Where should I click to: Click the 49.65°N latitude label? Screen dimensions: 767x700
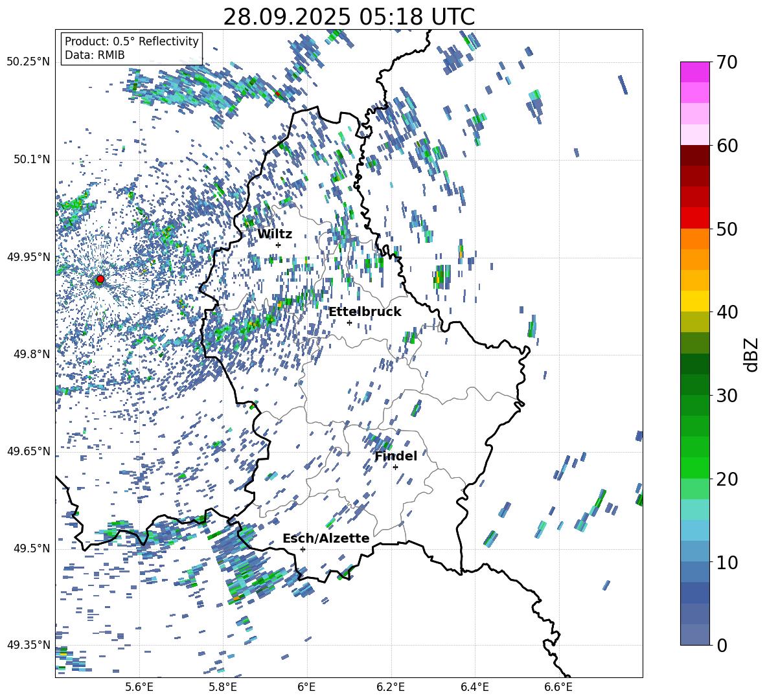(29, 451)
